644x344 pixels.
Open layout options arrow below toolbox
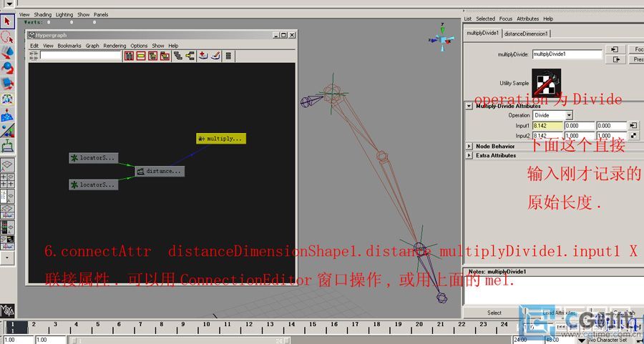click(x=7, y=258)
